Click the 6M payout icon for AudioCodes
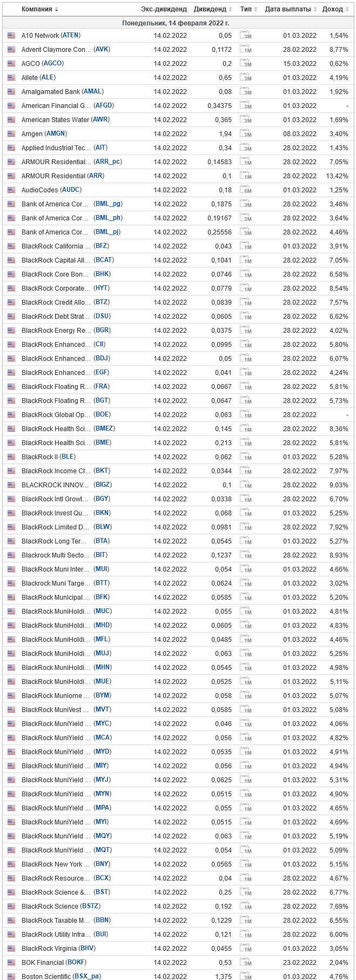 point(246,190)
